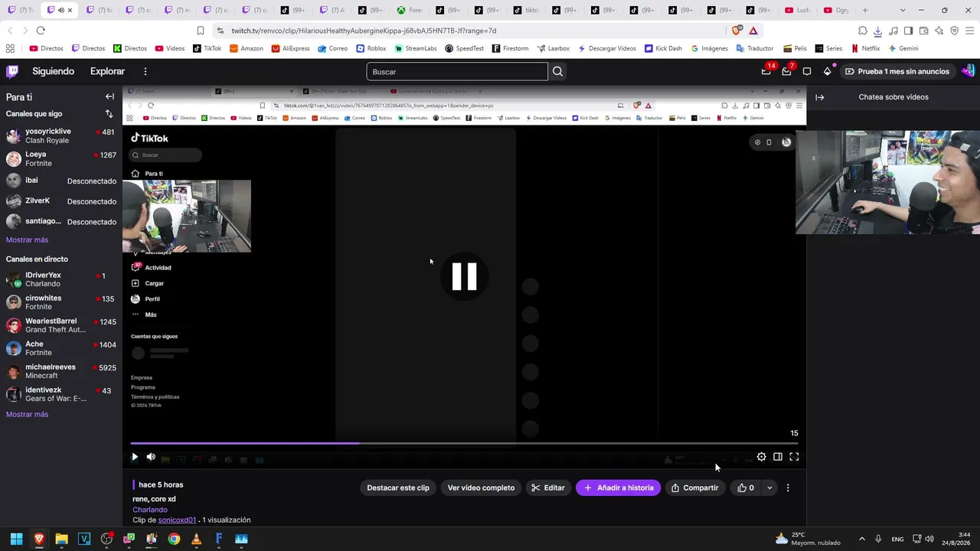
Task: Mute the active Twitch tab audio
Action: pos(60,10)
